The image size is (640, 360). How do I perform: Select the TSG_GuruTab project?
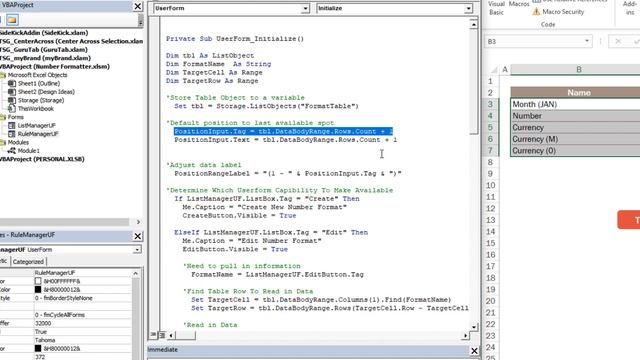coord(44,50)
